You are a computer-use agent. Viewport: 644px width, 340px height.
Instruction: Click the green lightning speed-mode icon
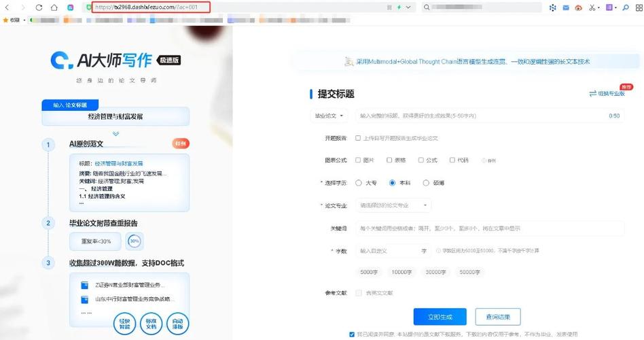click(399, 7)
